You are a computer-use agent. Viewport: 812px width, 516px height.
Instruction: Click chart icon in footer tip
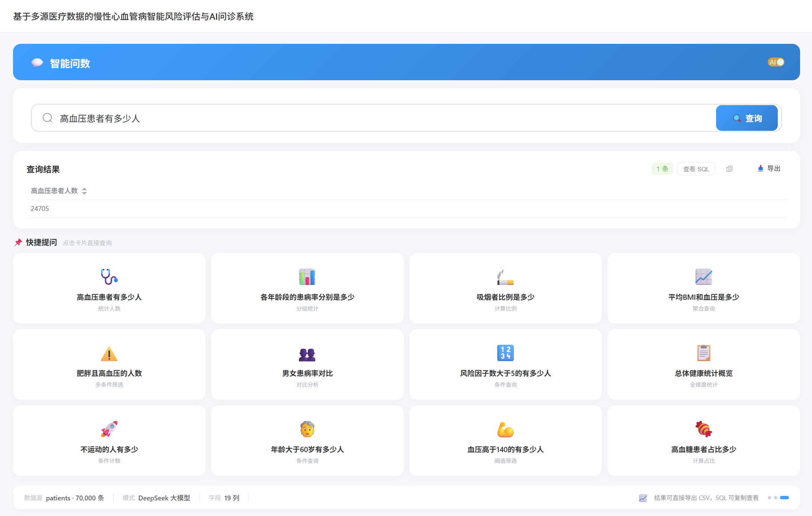coord(643,498)
